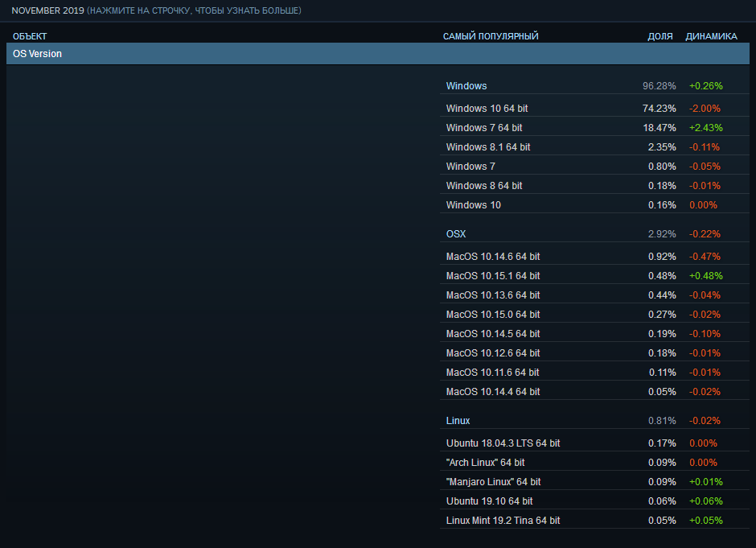Image resolution: width=756 pixels, height=548 pixels.
Task: Click the +0.48% change value
Action: point(706,276)
